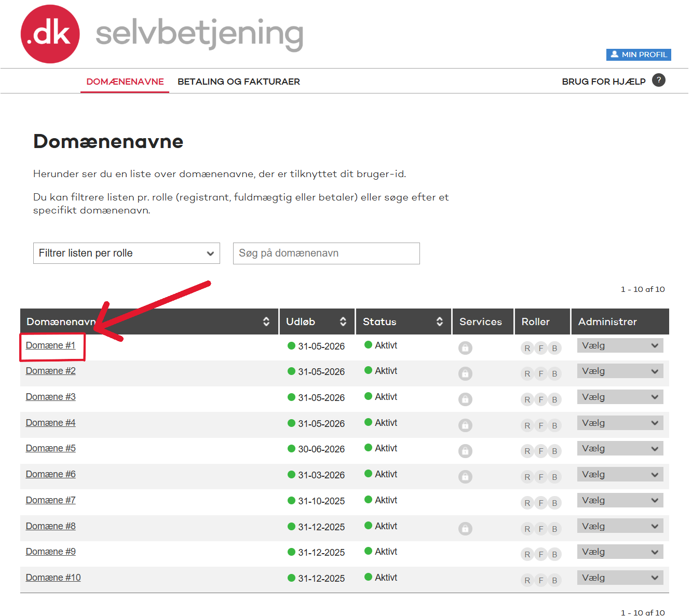692x616 pixels.
Task: Sort by Status column arrows
Action: point(440,322)
